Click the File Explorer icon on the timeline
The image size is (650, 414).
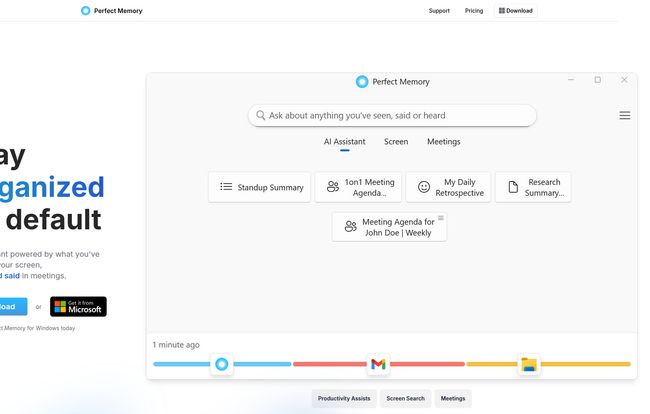coord(529,364)
